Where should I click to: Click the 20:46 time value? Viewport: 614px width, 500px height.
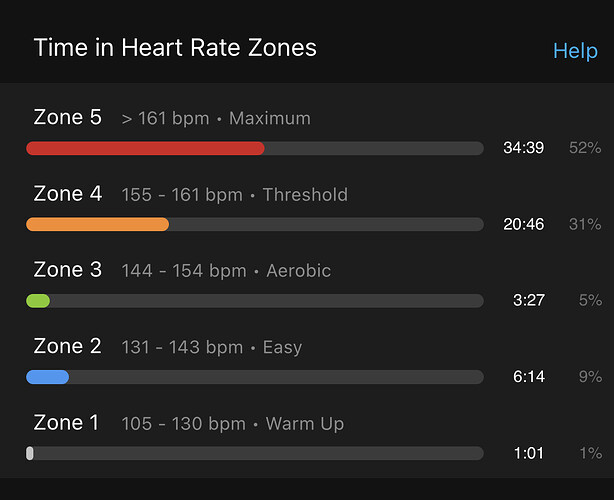point(524,224)
